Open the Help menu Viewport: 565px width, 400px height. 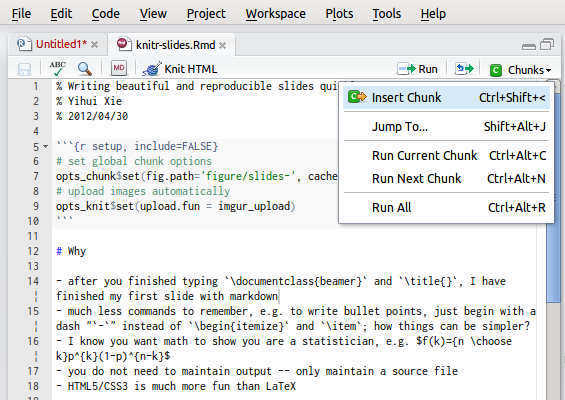point(433,14)
